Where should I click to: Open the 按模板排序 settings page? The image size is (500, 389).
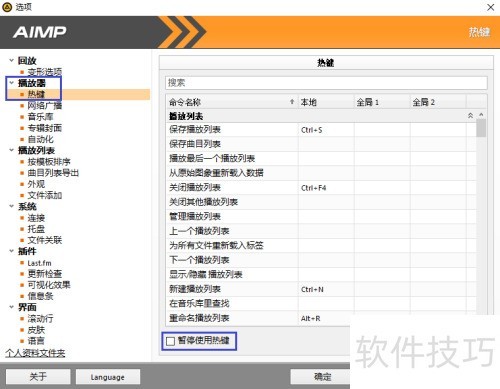(x=49, y=162)
